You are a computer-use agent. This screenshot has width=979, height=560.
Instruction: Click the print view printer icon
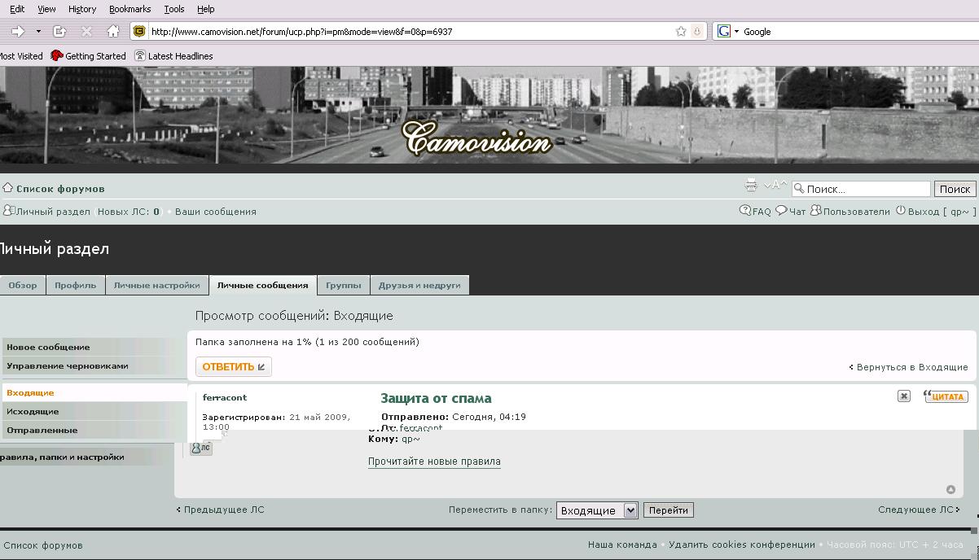click(751, 186)
